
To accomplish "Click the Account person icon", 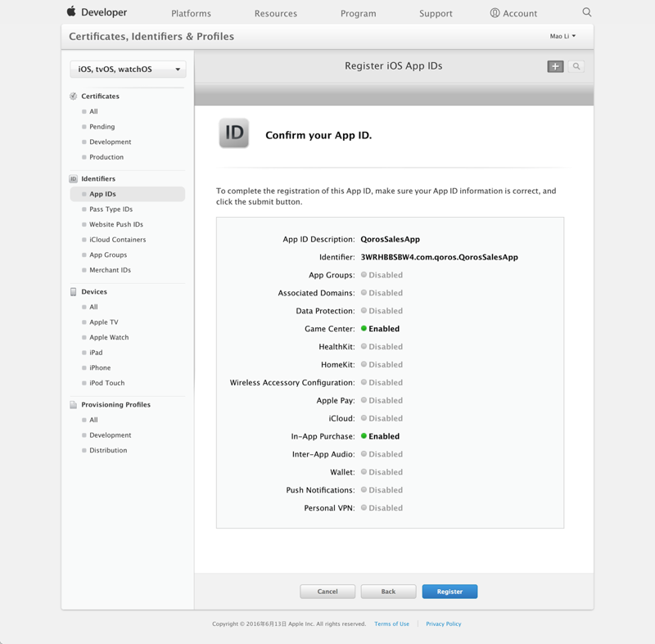I will click(x=495, y=13).
